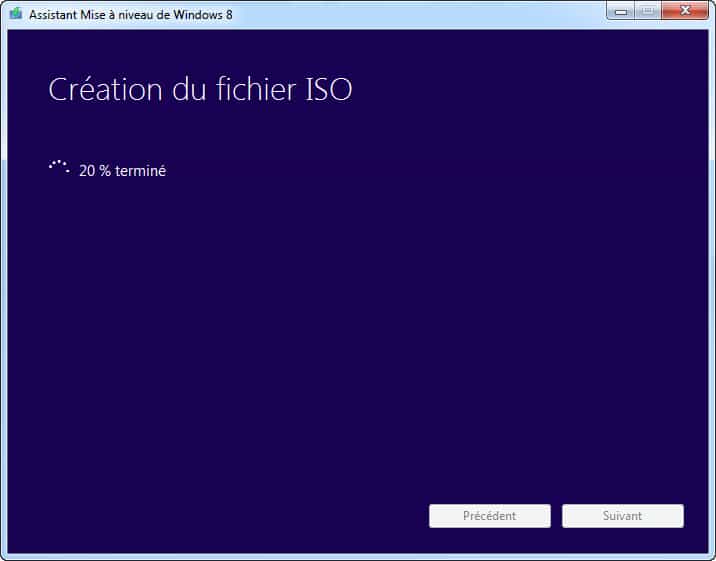Viewport: 716px width, 561px height.
Task: Click the Suivant button
Action: (622, 516)
